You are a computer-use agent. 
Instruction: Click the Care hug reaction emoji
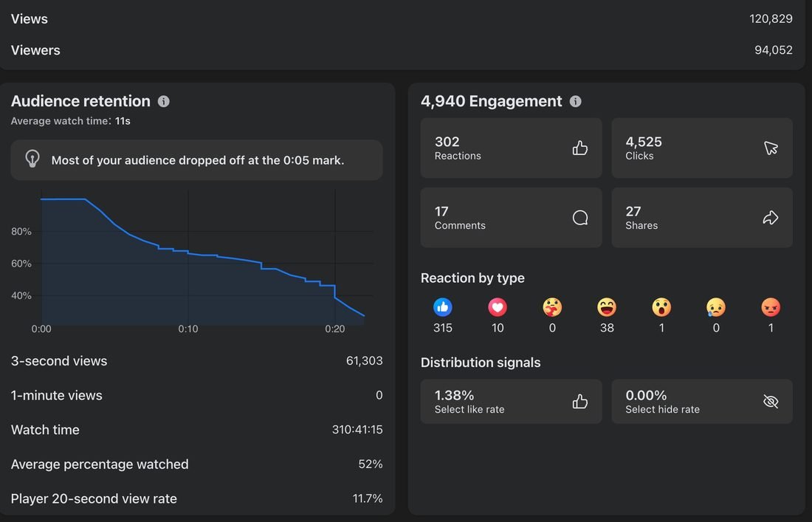tap(552, 307)
